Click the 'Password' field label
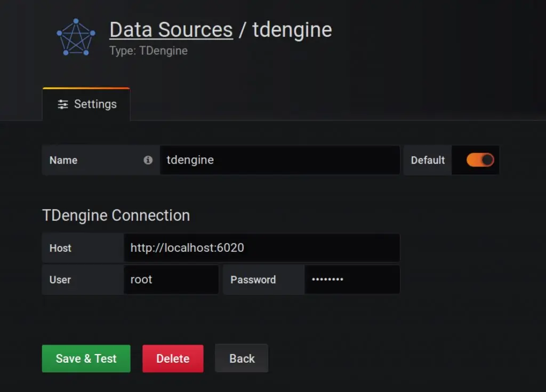The height and width of the screenshot is (392, 546). coord(253,280)
